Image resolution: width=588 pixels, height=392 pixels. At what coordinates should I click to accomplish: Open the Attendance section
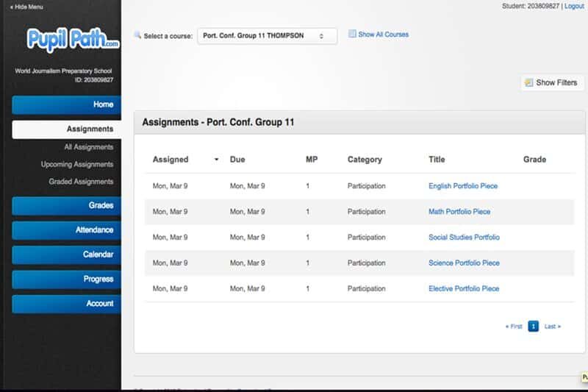pos(66,230)
